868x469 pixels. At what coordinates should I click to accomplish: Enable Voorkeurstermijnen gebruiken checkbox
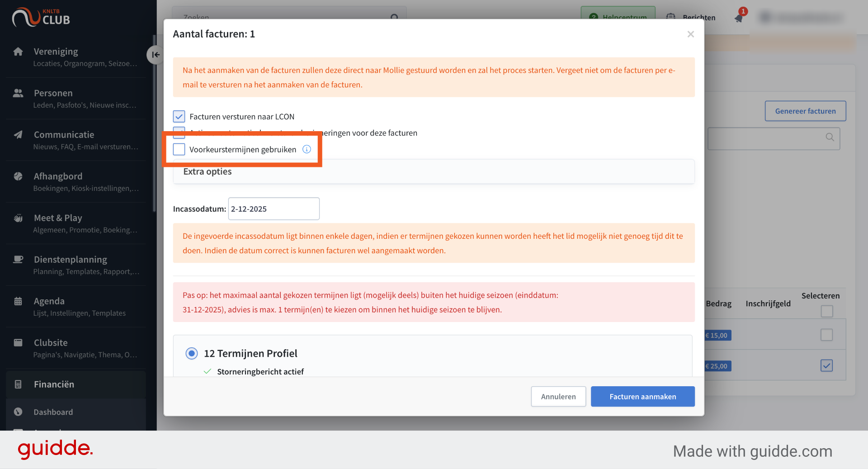179,149
